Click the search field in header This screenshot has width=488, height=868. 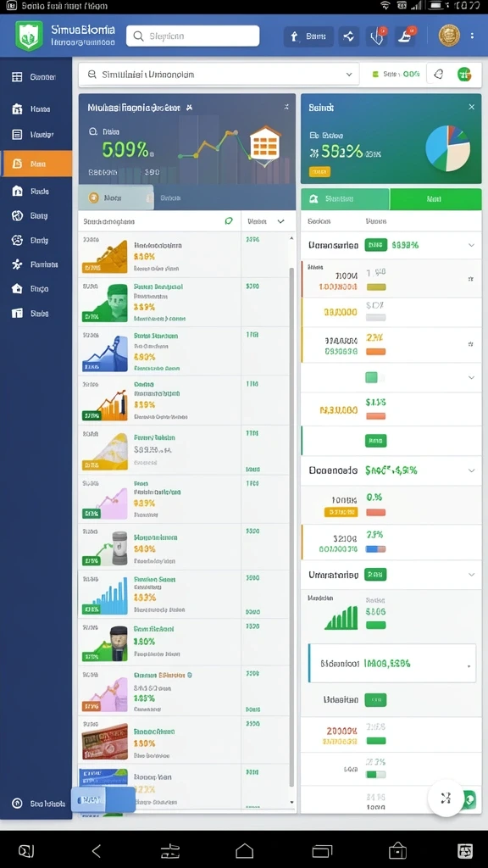click(x=192, y=36)
